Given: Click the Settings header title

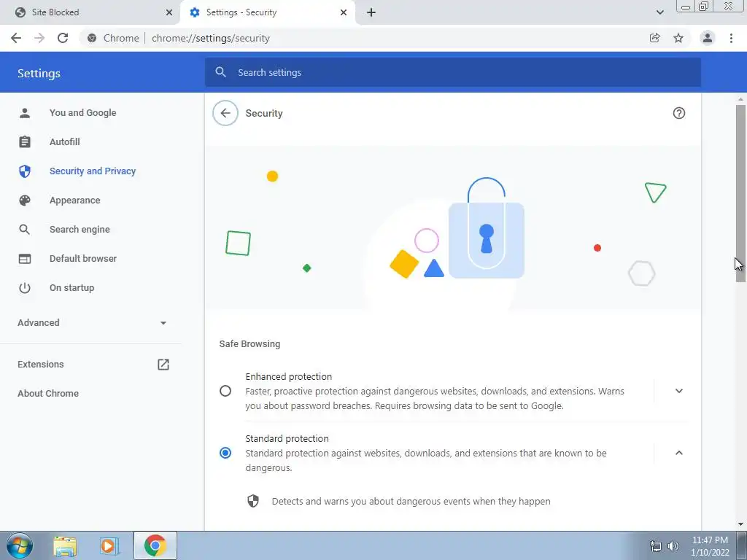Looking at the screenshot, I should click(39, 74).
